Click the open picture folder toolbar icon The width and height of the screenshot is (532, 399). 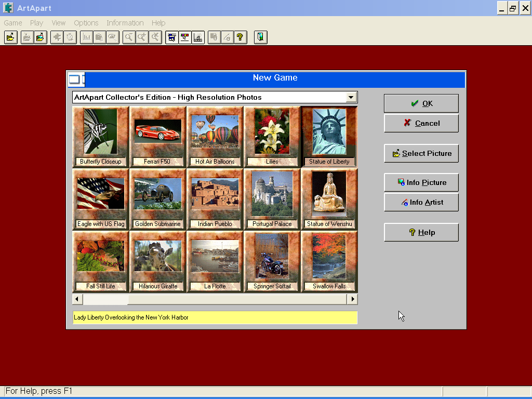(41, 37)
